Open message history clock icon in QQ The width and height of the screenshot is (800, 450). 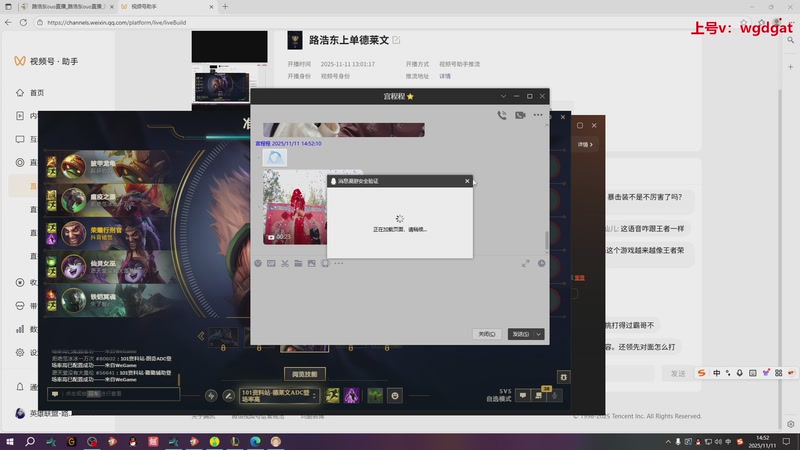pos(541,263)
